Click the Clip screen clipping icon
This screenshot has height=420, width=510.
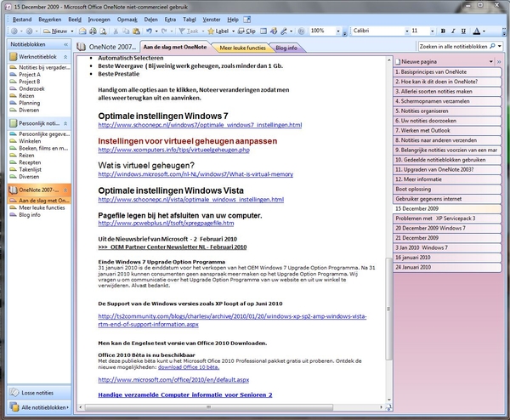(x=241, y=31)
